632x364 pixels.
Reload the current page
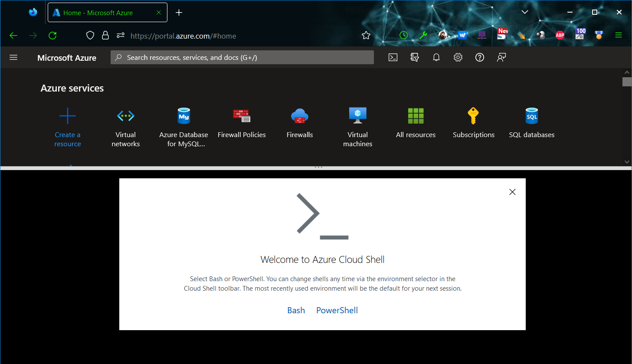point(52,36)
